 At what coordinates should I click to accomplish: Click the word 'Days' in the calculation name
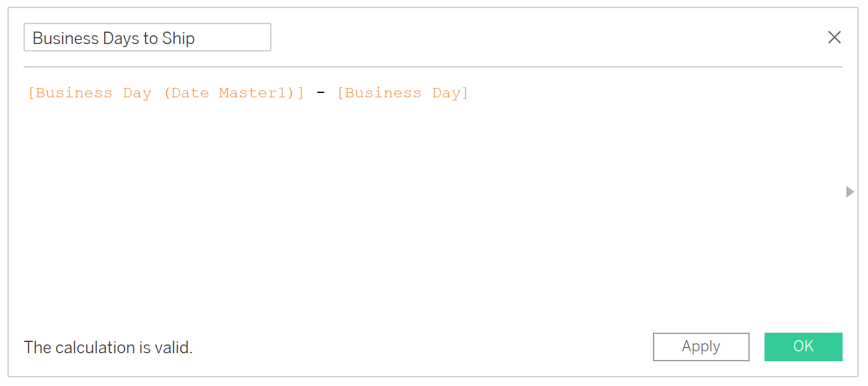point(125,38)
